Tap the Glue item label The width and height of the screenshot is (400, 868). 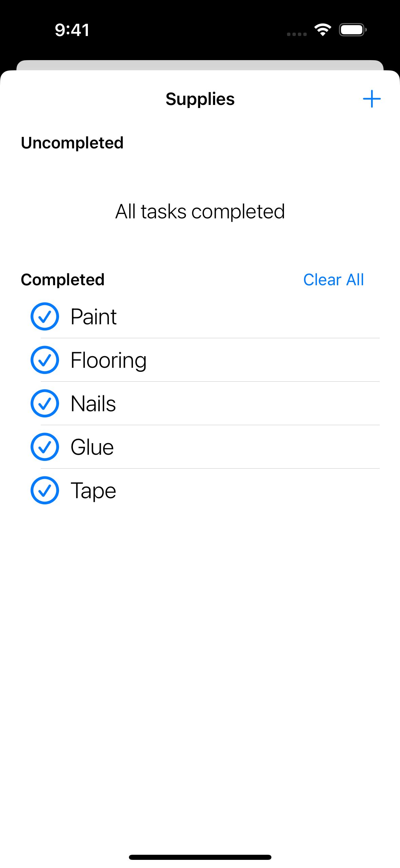(x=92, y=447)
